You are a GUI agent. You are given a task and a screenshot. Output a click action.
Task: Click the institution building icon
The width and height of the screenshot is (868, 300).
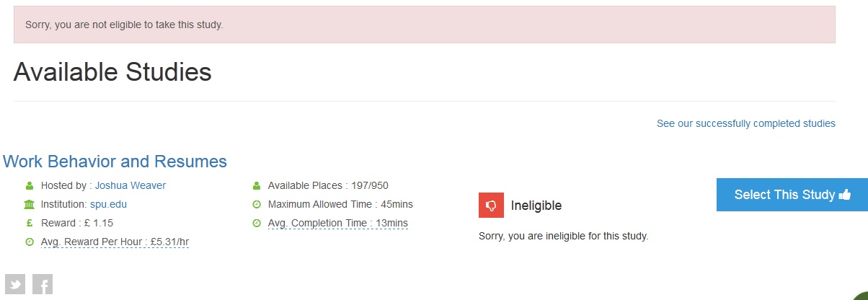pyautogui.click(x=30, y=205)
